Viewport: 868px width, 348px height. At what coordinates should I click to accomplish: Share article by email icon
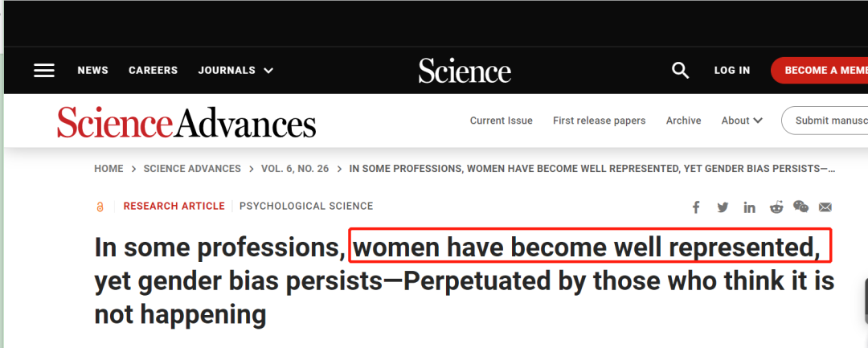[825, 207]
